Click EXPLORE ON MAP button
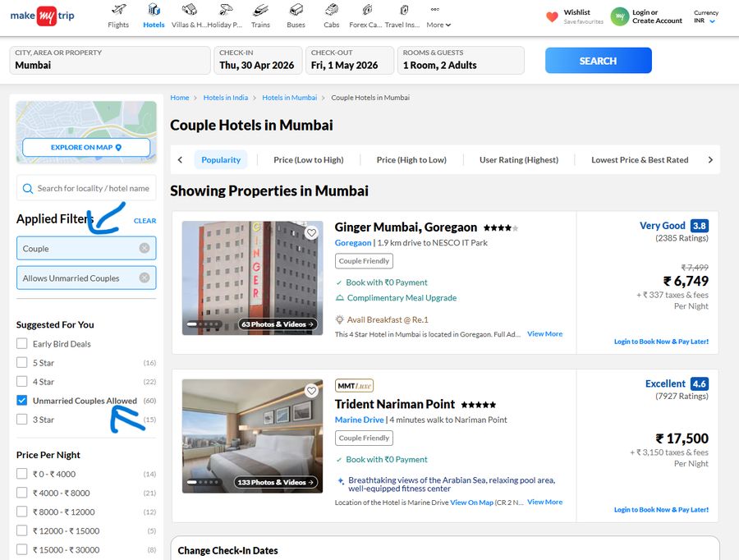Image resolution: width=739 pixels, height=560 pixels. [x=86, y=148]
